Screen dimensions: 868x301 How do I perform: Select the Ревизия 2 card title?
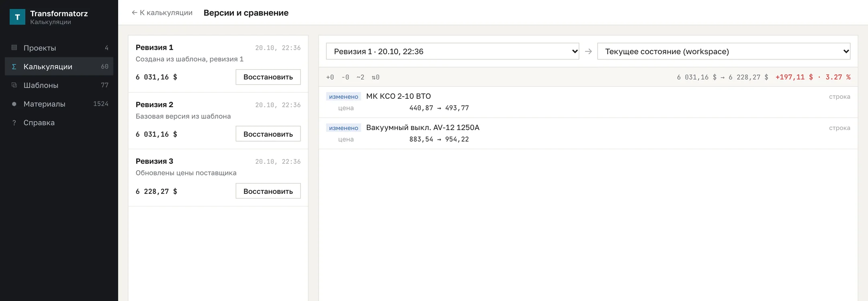click(x=154, y=105)
